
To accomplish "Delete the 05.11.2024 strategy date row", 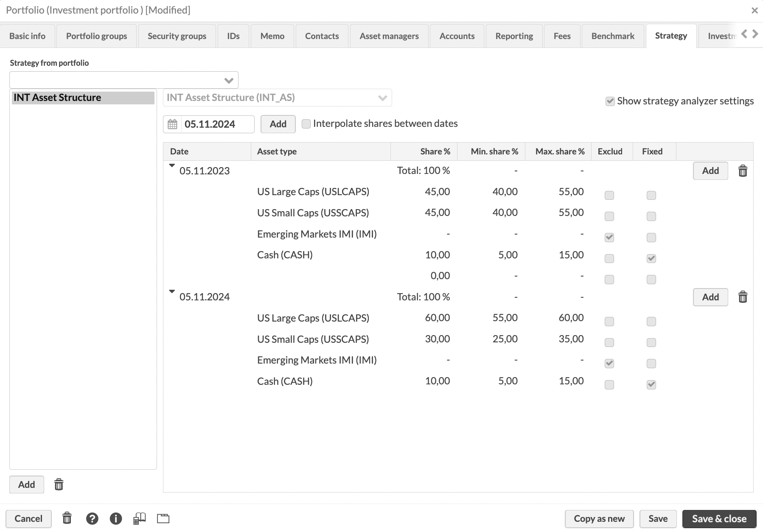I will point(743,297).
